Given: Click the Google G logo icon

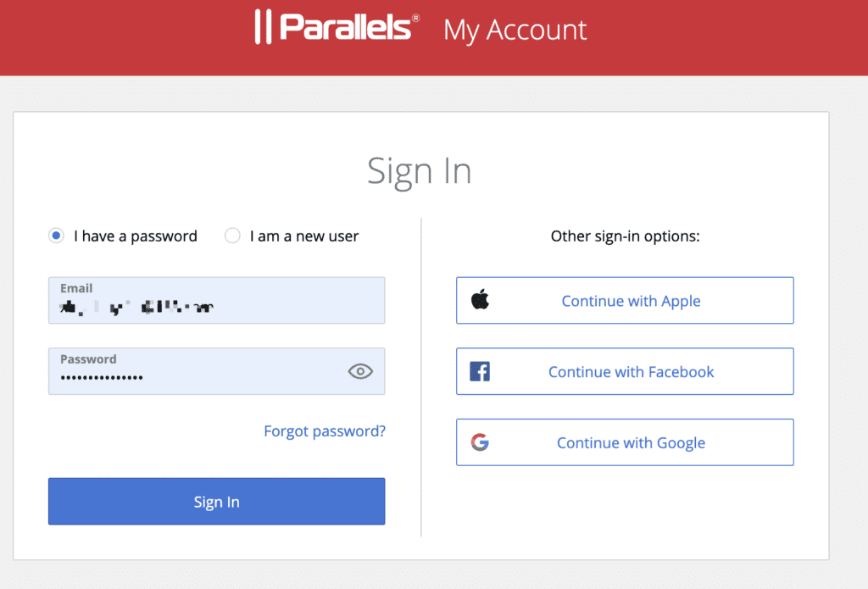Looking at the screenshot, I should [480, 442].
